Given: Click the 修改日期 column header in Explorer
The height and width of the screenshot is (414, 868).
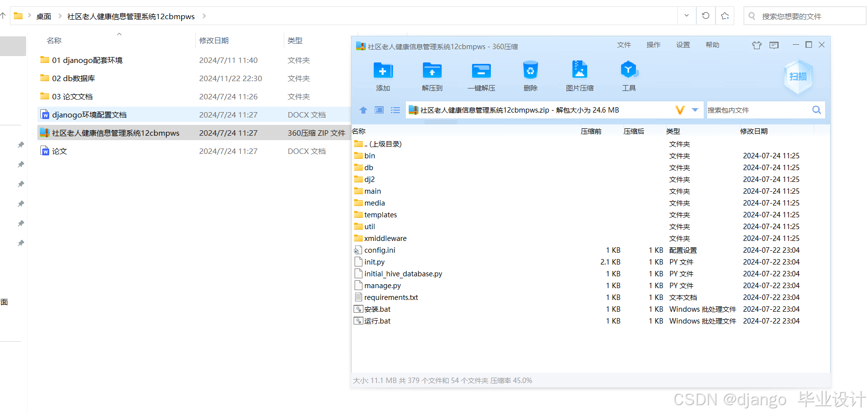Looking at the screenshot, I should (x=214, y=40).
